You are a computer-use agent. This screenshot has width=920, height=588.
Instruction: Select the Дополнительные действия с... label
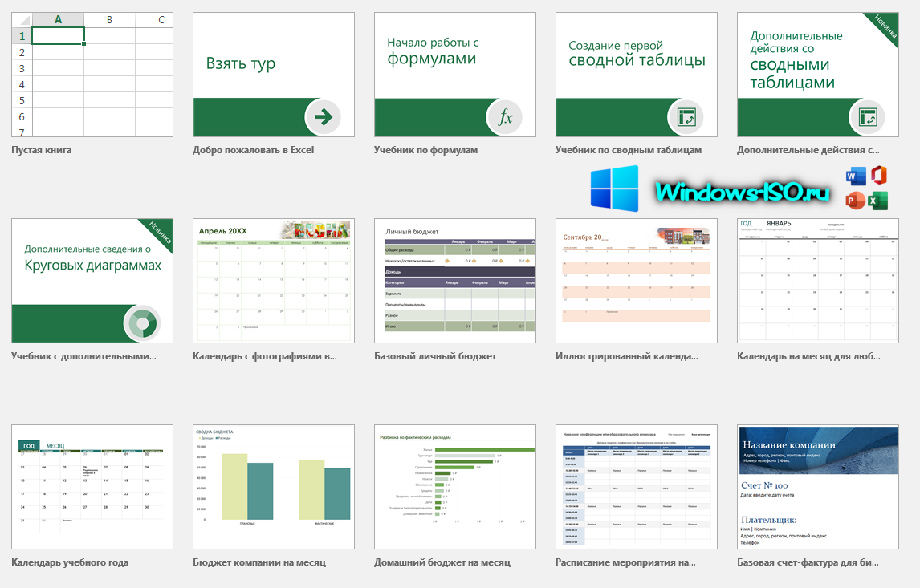808,150
